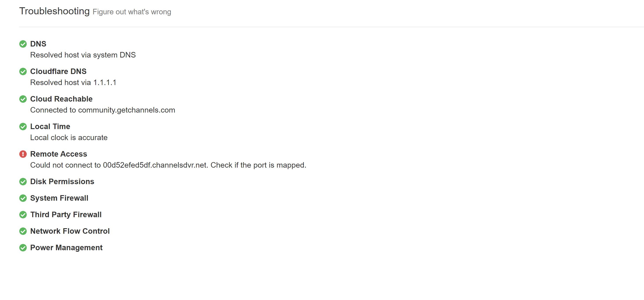Screen dimensions: 644x300
Task: Click the Power Management label
Action: [x=66, y=247]
